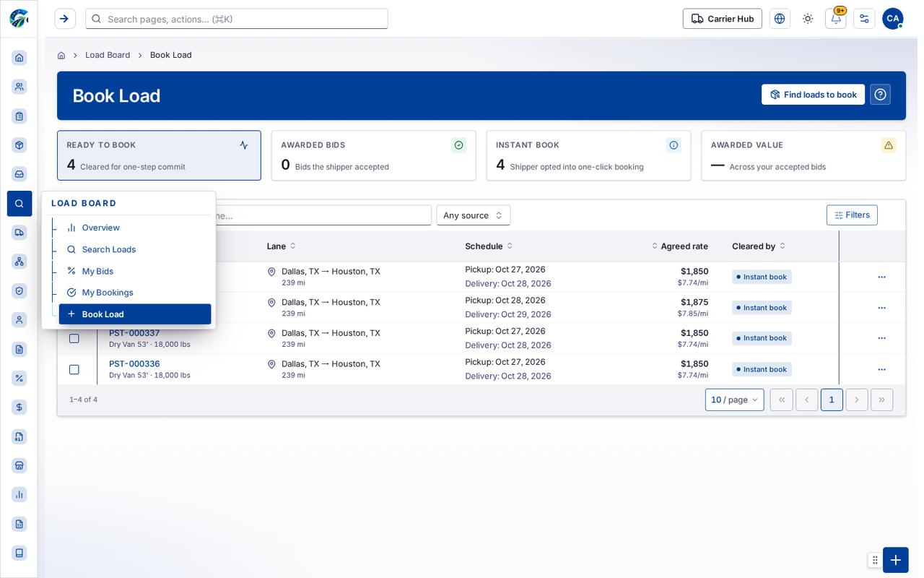Choose Book Load in the flyout menu
The image size is (924, 578).
[x=135, y=314]
